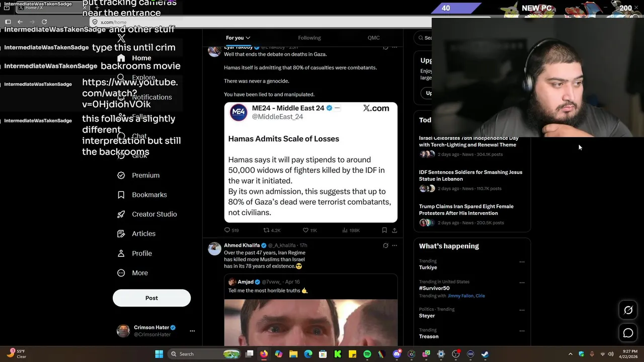This screenshot has height=362, width=644.
Task: Repost the post showing 4.2K reposts
Action: pyautogui.click(x=272, y=230)
